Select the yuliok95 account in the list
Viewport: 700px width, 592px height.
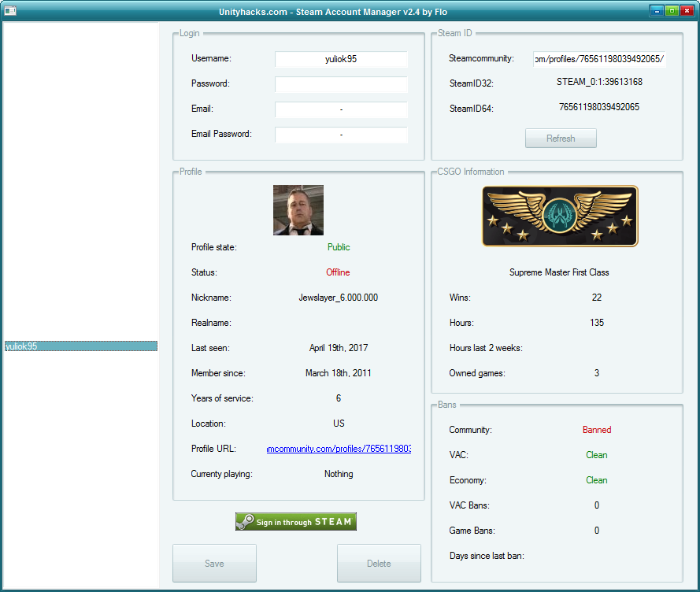[x=80, y=346]
